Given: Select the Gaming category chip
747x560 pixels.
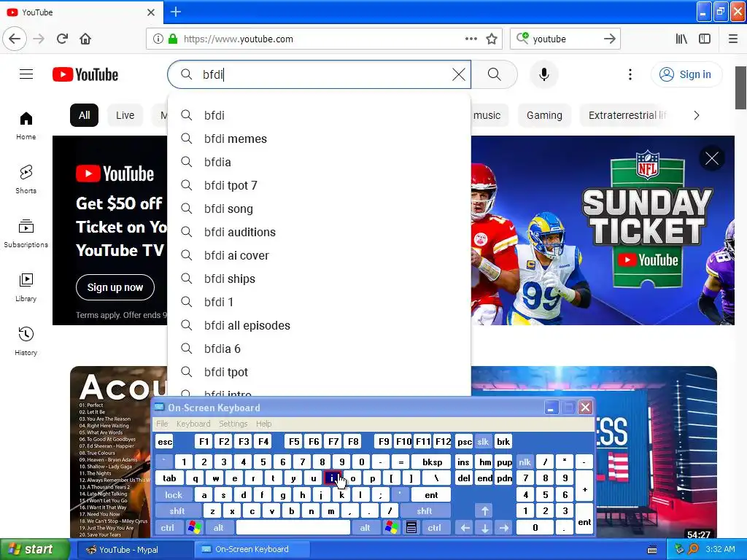Looking at the screenshot, I should click(544, 115).
